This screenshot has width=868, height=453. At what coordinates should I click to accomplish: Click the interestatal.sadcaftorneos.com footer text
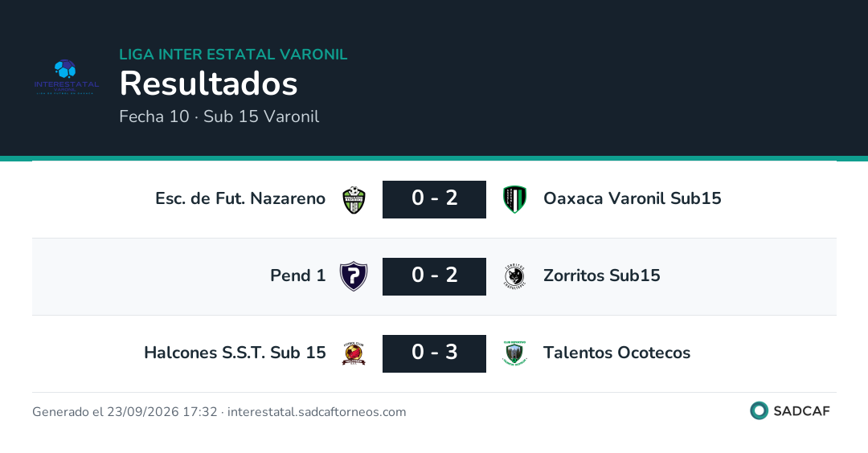pos(317,412)
